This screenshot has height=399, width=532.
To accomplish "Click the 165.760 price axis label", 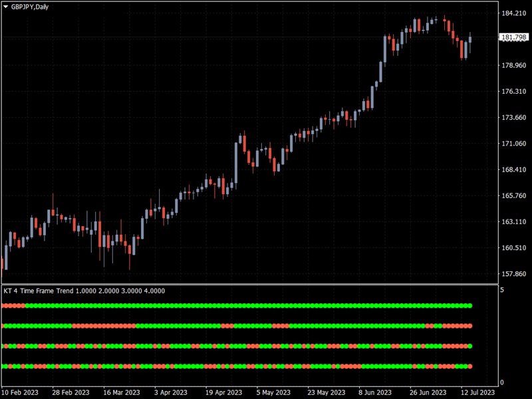I will [513, 196].
